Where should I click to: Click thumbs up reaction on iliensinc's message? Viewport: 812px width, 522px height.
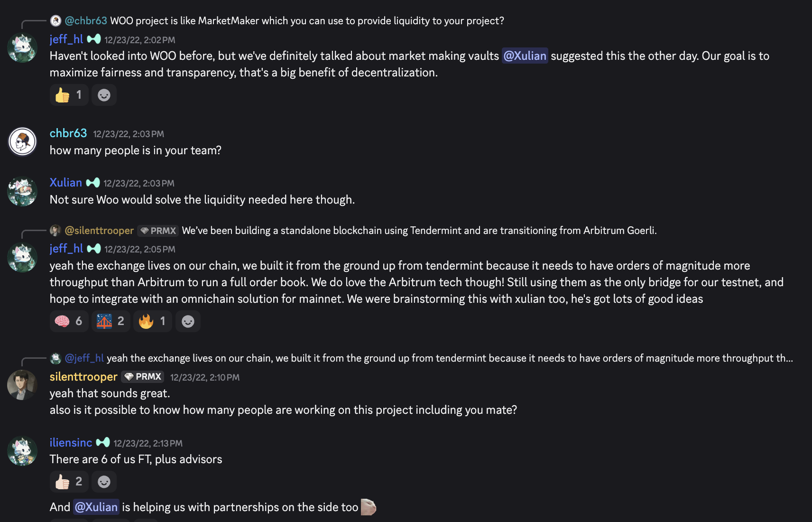tap(69, 482)
